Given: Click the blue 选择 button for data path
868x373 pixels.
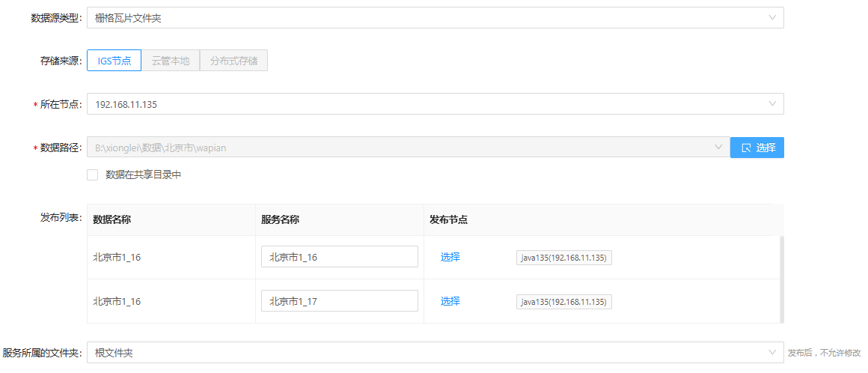Looking at the screenshot, I should point(757,148).
